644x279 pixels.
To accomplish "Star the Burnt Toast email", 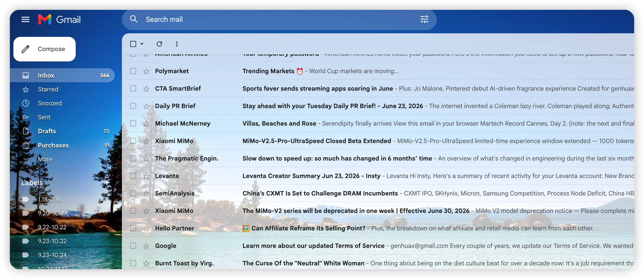I will tap(146, 263).
